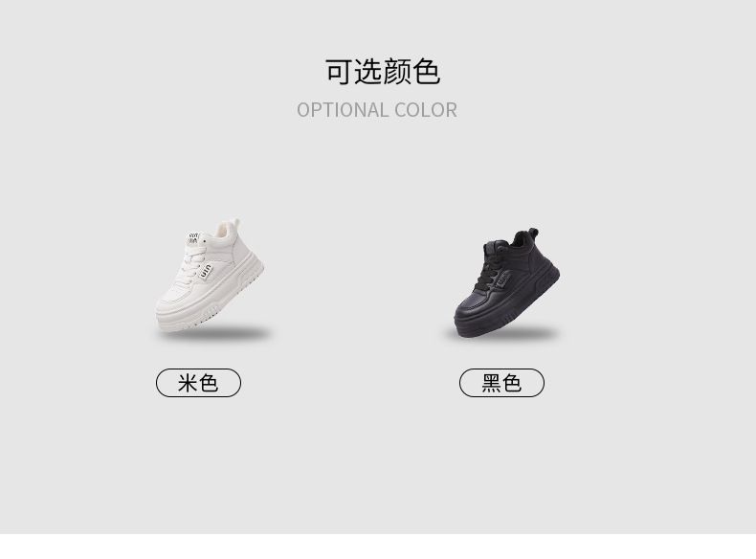Screen dimensions: 756x559
Task: Click the white strip below the gray banner
Action: click(378, 547)
